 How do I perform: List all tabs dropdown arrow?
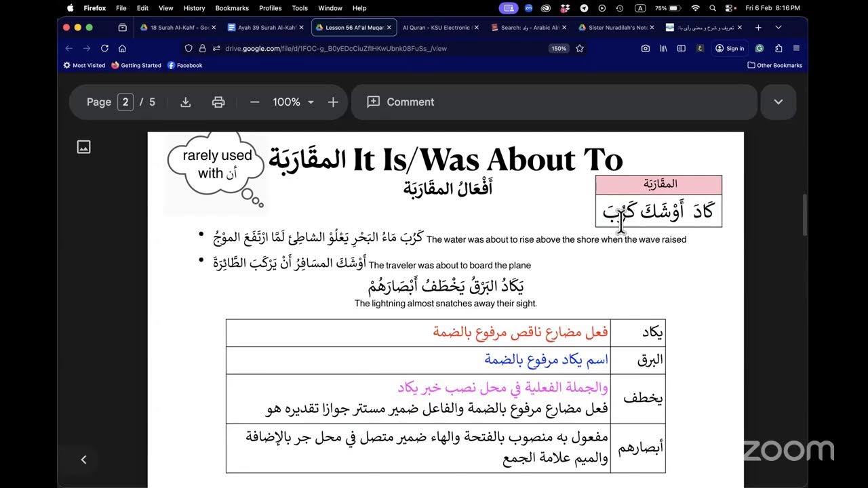(778, 28)
